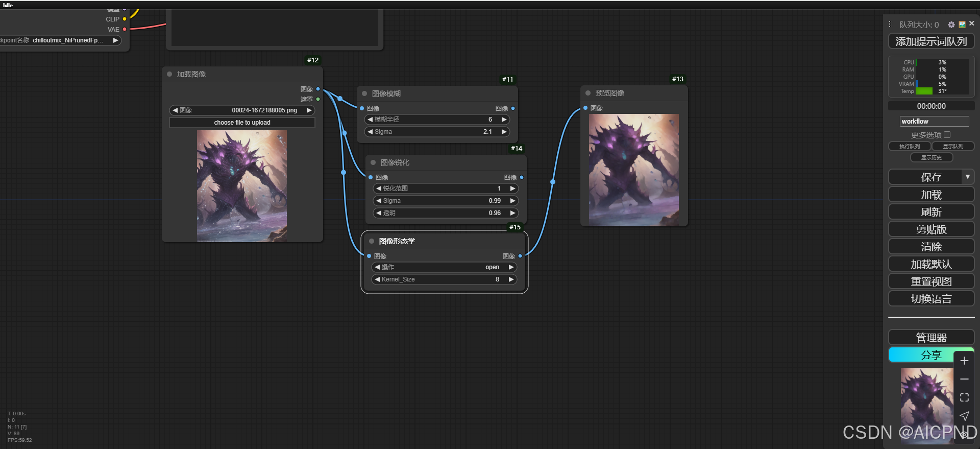Decrease Kernel_Size with left arrow
Screen dimensions: 980x449
[x=377, y=279]
